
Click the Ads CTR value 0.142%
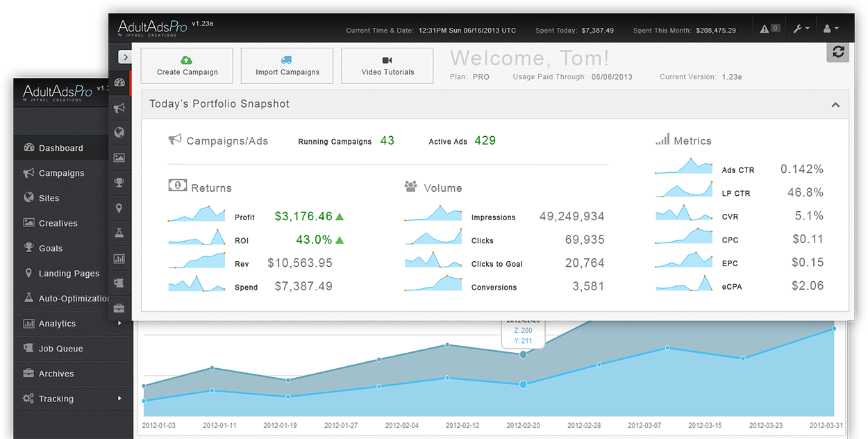pyautogui.click(x=802, y=169)
